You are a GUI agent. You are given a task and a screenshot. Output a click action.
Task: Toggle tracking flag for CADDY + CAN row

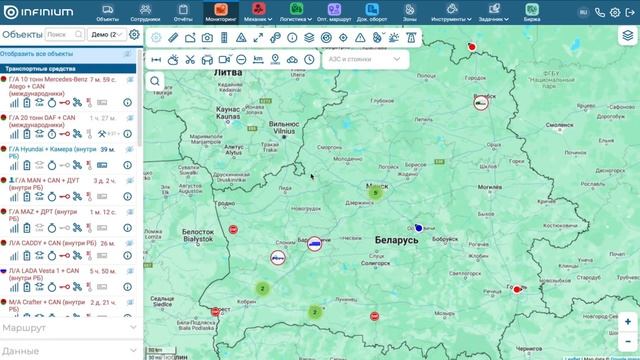pyautogui.click(x=130, y=244)
